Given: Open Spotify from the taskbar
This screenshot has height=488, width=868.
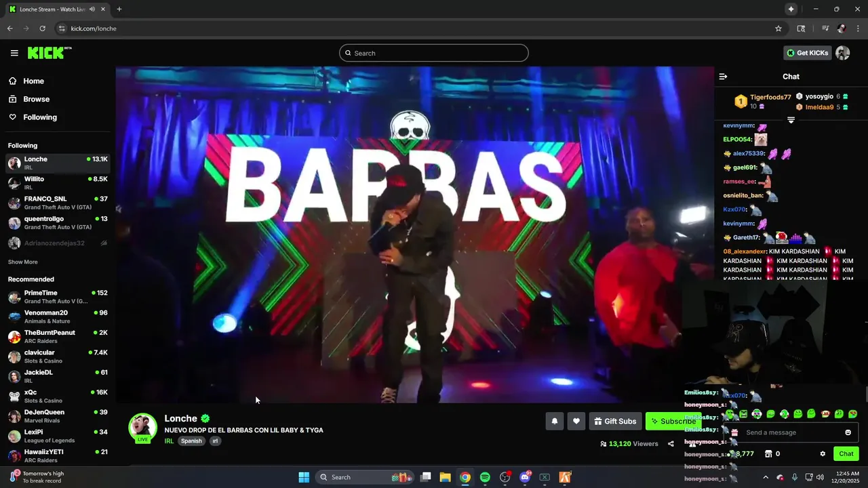Looking at the screenshot, I should [x=485, y=477].
